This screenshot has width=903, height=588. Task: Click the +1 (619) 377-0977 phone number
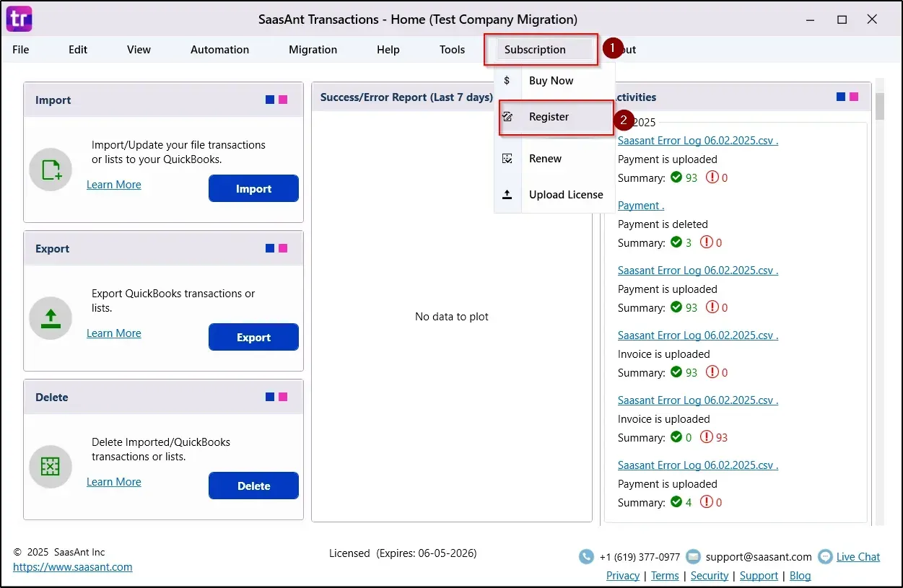[x=640, y=557]
